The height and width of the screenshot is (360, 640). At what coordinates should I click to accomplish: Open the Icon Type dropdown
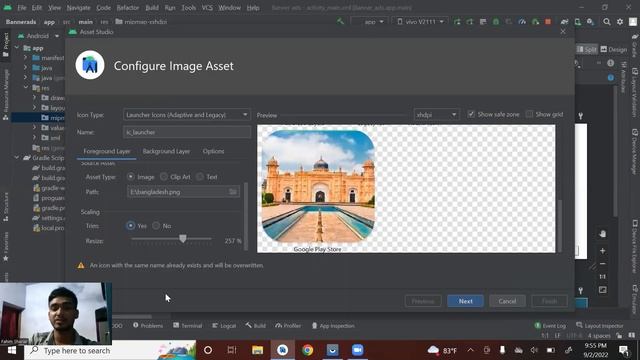(187, 115)
